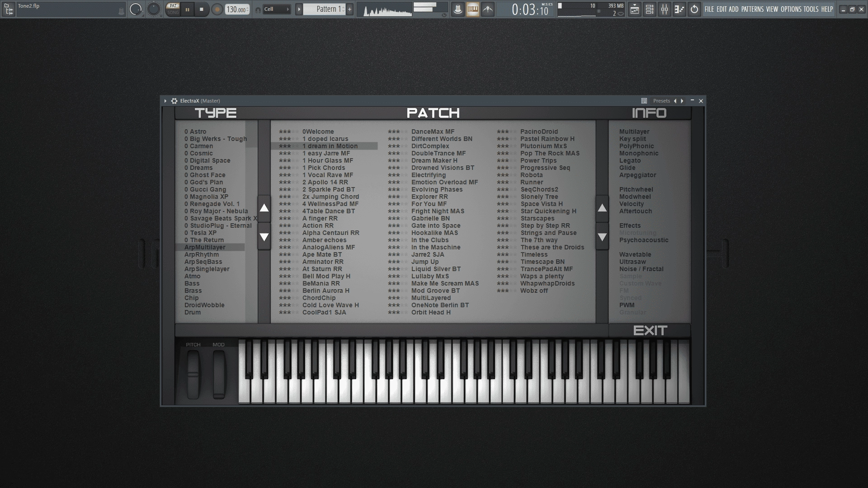
Task: Open ElectraX plugin gear options
Action: pyautogui.click(x=174, y=101)
